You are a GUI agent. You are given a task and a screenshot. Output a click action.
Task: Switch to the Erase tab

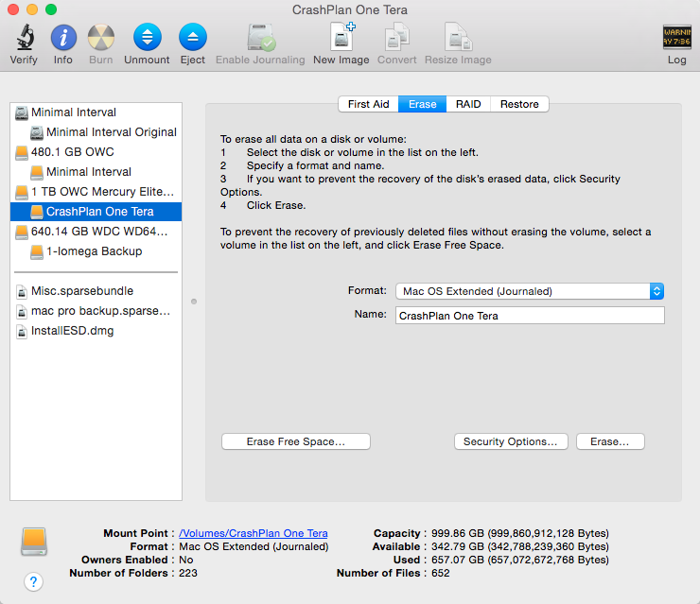(x=422, y=104)
